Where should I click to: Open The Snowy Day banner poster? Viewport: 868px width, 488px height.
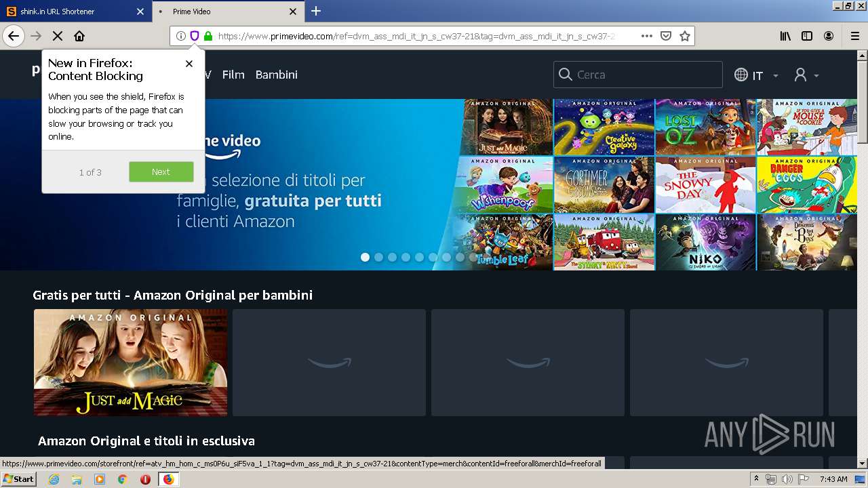click(x=705, y=185)
